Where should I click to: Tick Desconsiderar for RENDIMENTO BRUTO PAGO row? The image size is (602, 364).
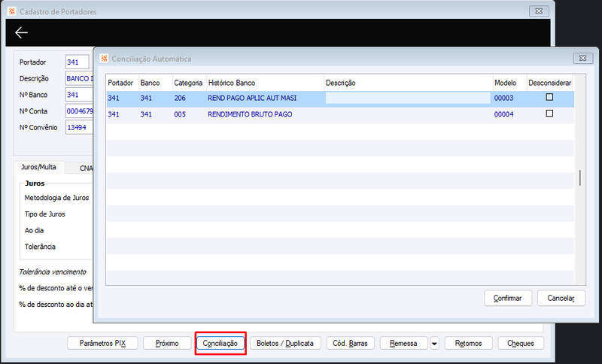tap(549, 114)
